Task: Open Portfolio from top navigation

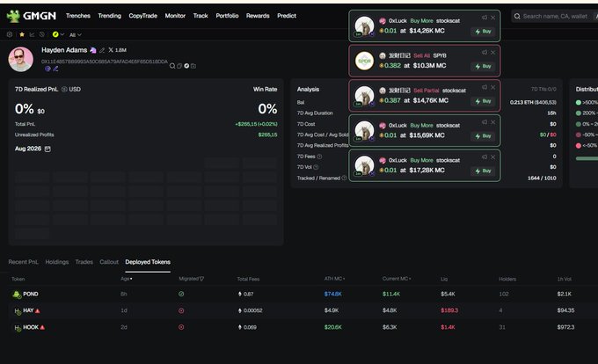Action: (x=227, y=16)
